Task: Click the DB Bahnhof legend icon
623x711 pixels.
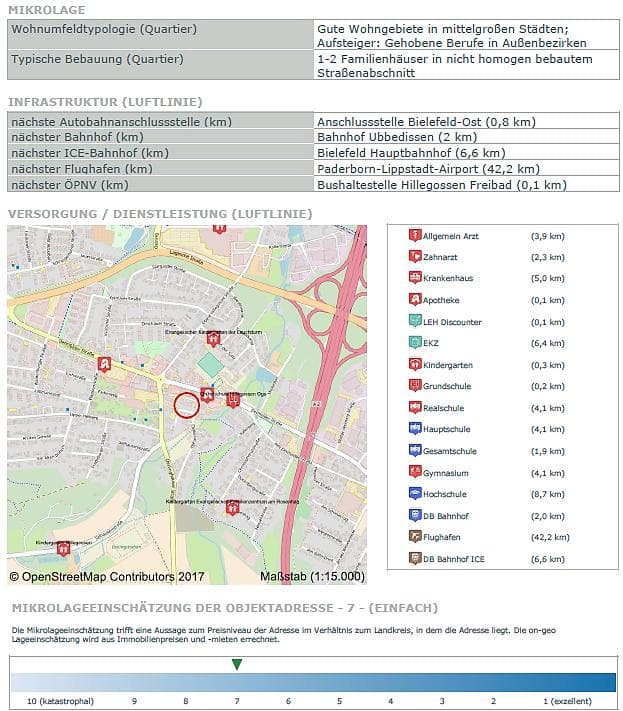Action: click(415, 515)
